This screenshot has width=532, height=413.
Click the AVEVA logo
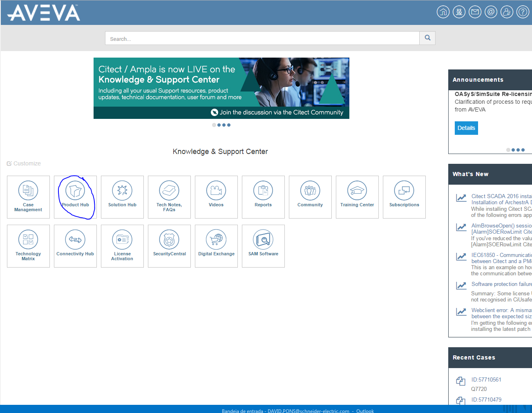click(44, 13)
